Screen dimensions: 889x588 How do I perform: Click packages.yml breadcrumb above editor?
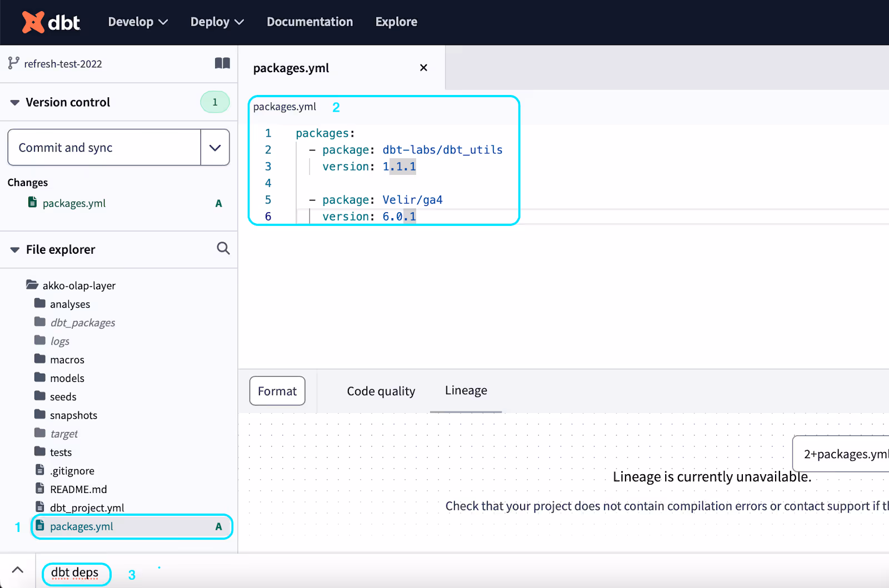(284, 107)
